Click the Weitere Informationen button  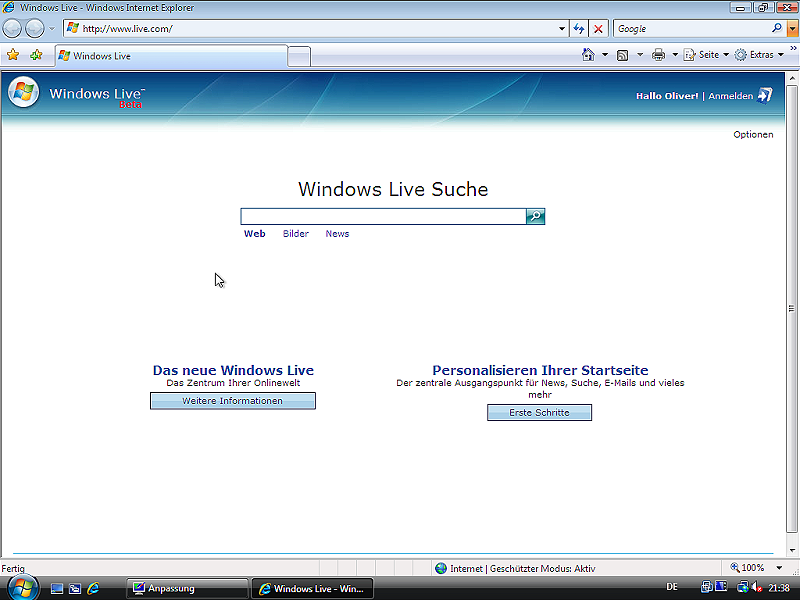[232, 401]
